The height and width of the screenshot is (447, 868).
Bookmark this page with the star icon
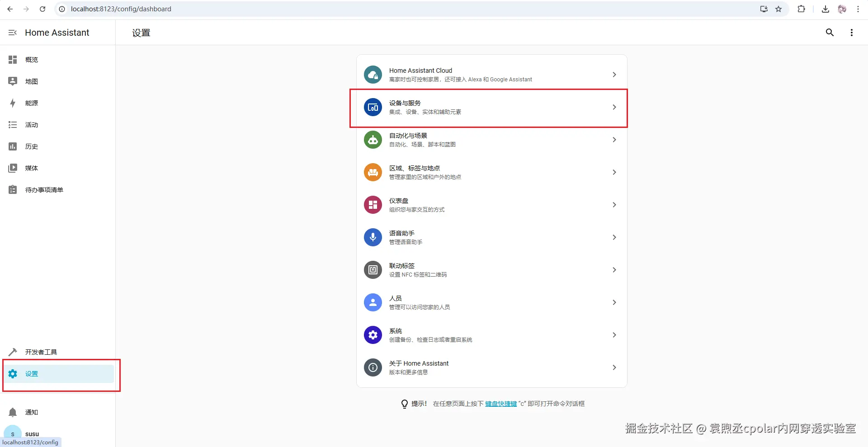778,9
